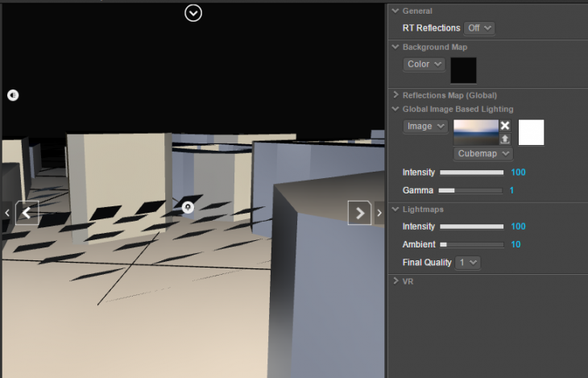Viewport: 588px width, 378px height.
Task: Collapse the Lightmaps section
Action: click(395, 210)
